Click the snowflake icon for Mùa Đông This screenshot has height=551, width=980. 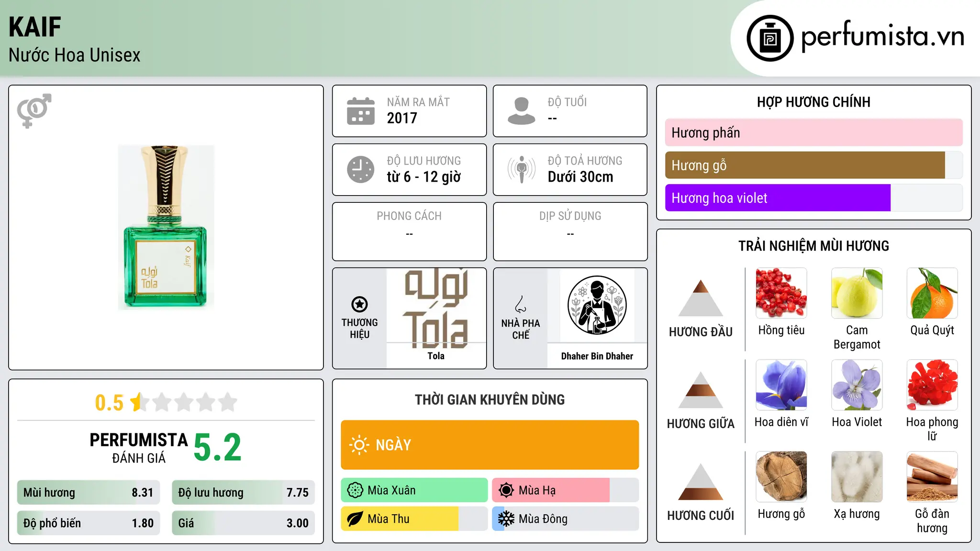(x=506, y=519)
